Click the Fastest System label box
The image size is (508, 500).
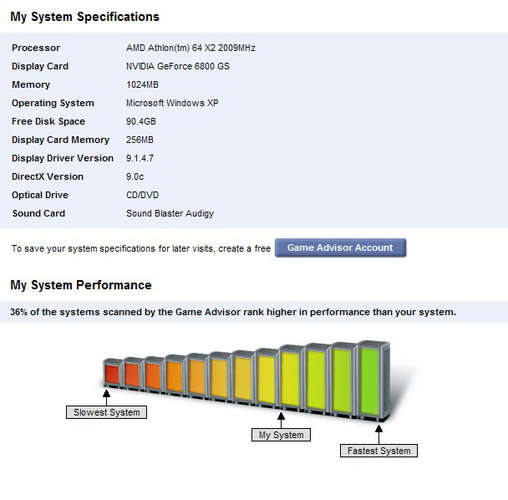[x=379, y=451]
